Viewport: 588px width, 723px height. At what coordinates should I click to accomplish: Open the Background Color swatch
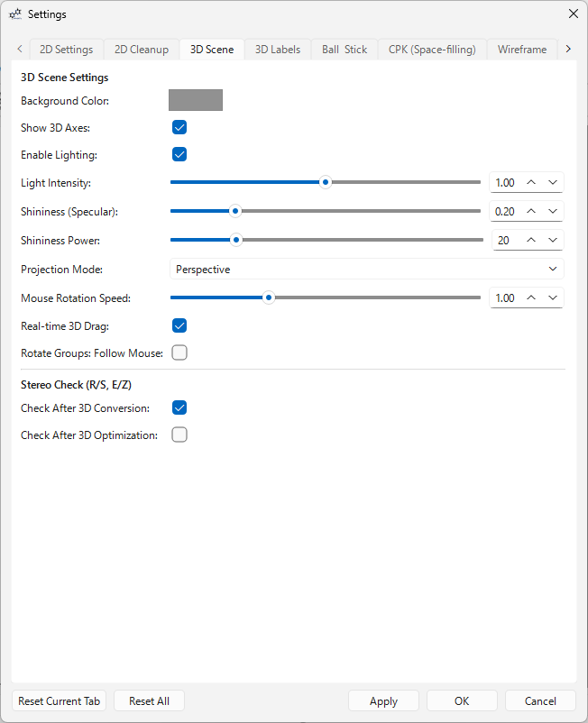coord(196,100)
